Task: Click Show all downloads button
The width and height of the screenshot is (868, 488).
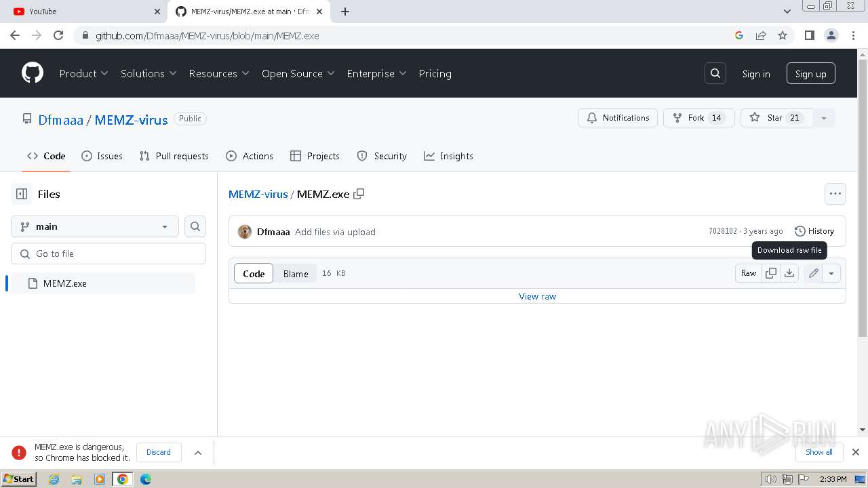Action: [819, 452]
